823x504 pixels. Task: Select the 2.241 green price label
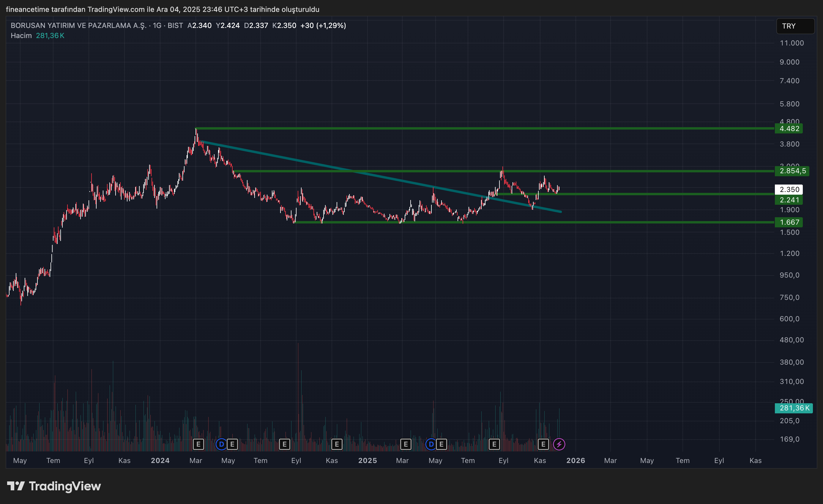[x=789, y=200]
